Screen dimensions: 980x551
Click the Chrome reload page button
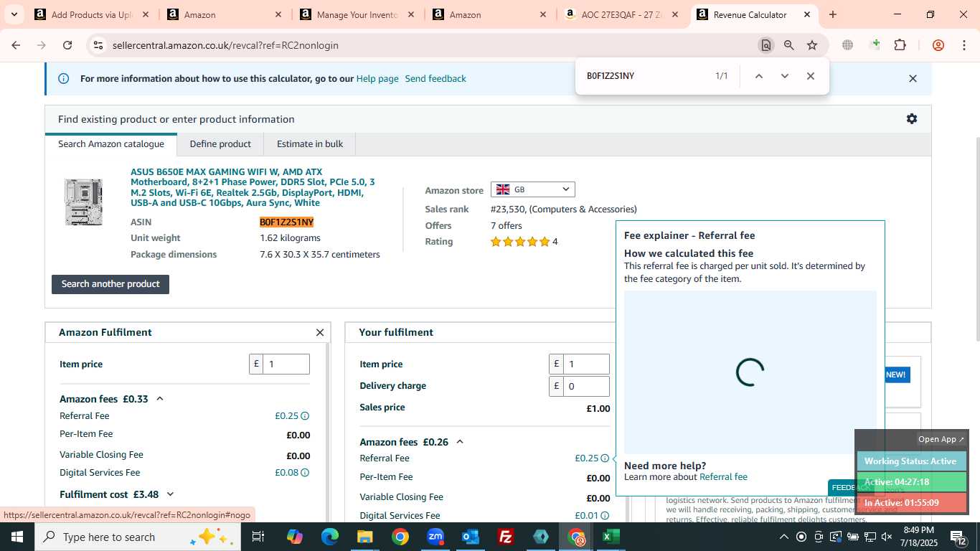67,45
